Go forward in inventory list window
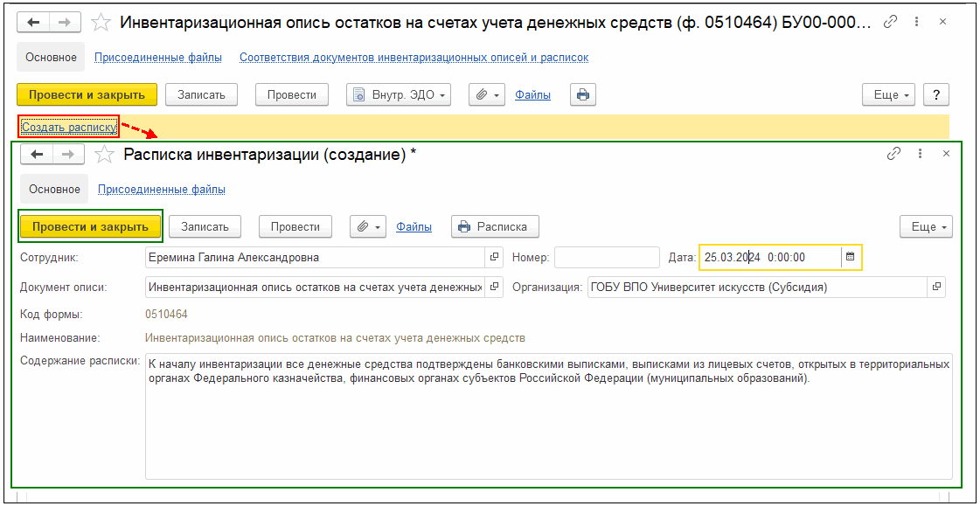Viewport: 980px width, 506px height. tap(66, 22)
